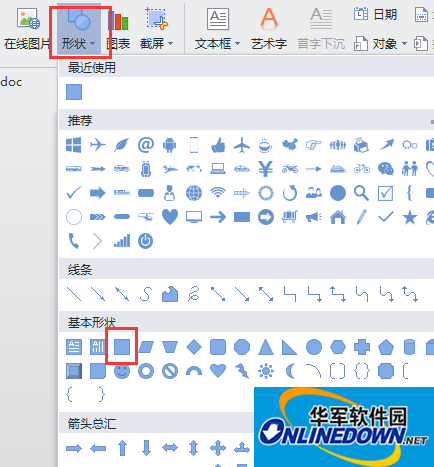Open the 艺术字 word art tool
Screen dimensions: 434x467
[x=269, y=30]
